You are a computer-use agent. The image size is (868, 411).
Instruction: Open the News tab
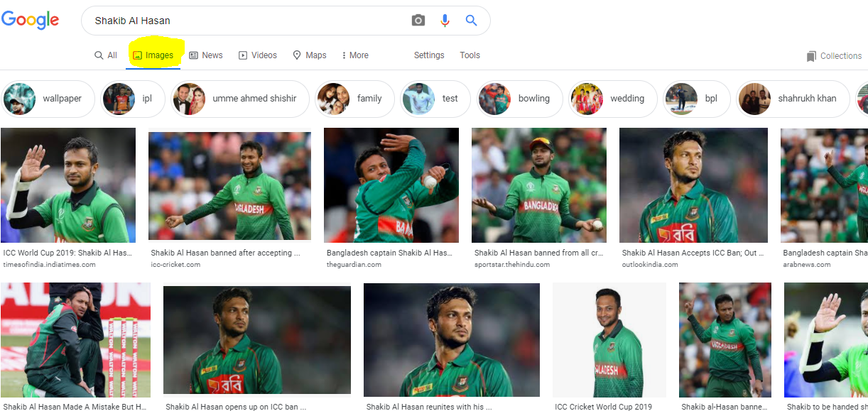pyautogui.click(x=205, y=55)
